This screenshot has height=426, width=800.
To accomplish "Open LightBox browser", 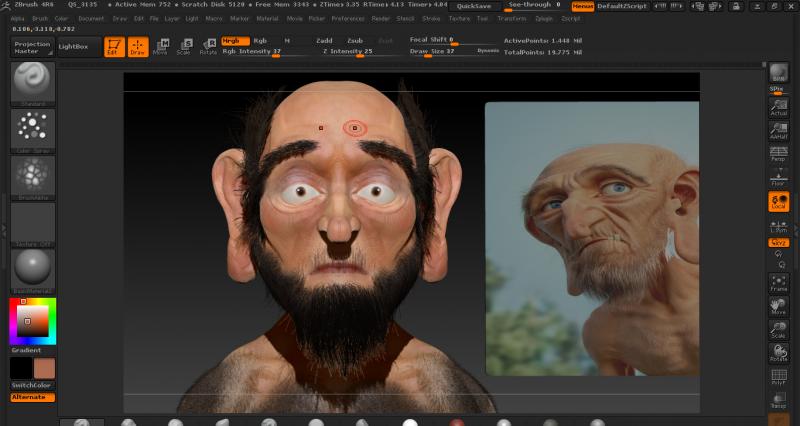I will (x=80, y=47).
